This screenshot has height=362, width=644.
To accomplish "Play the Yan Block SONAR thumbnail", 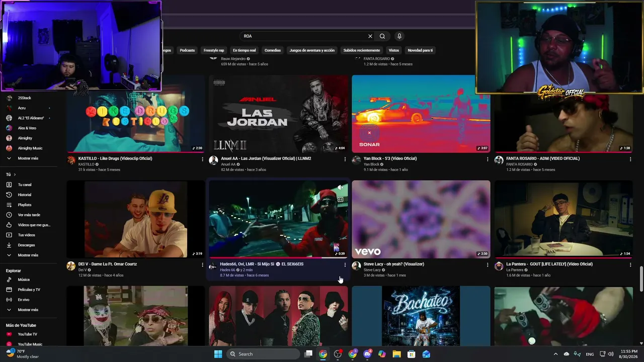I will coord(421,114).
